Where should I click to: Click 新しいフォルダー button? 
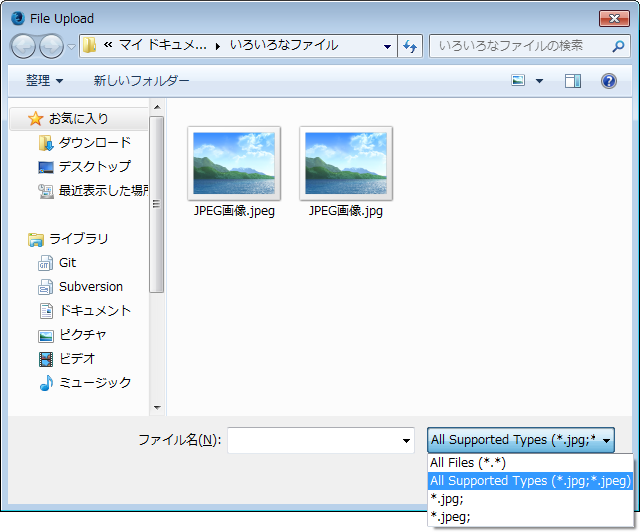141,80
